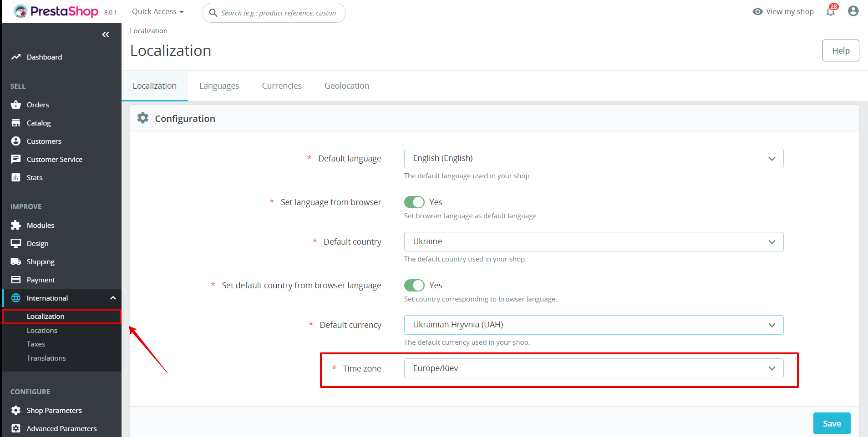Toggle Set language from browser switch

point(414,202)
